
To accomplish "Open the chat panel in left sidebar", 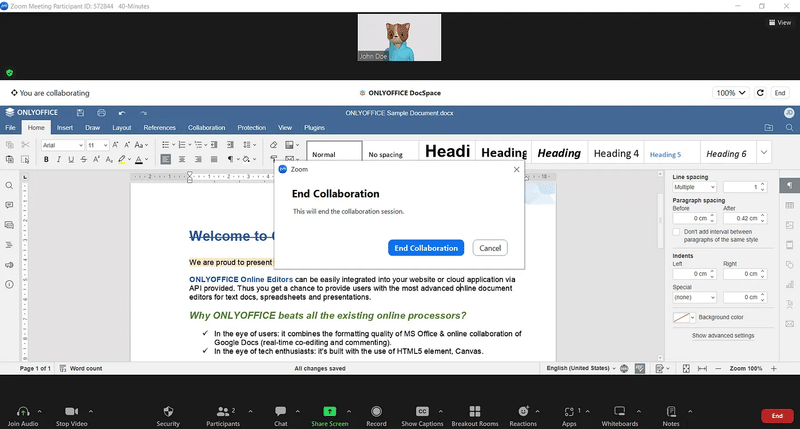I will tap(9, 225).
